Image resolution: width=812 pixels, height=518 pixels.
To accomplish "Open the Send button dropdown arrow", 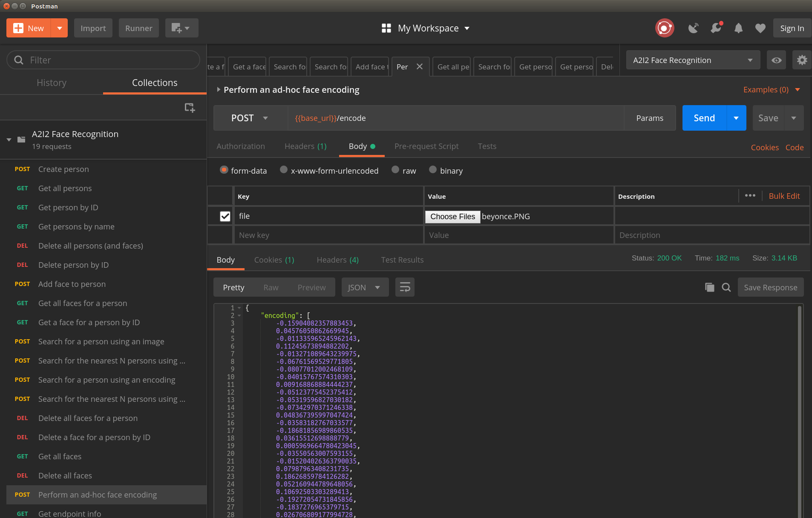I will coord(736,118).
